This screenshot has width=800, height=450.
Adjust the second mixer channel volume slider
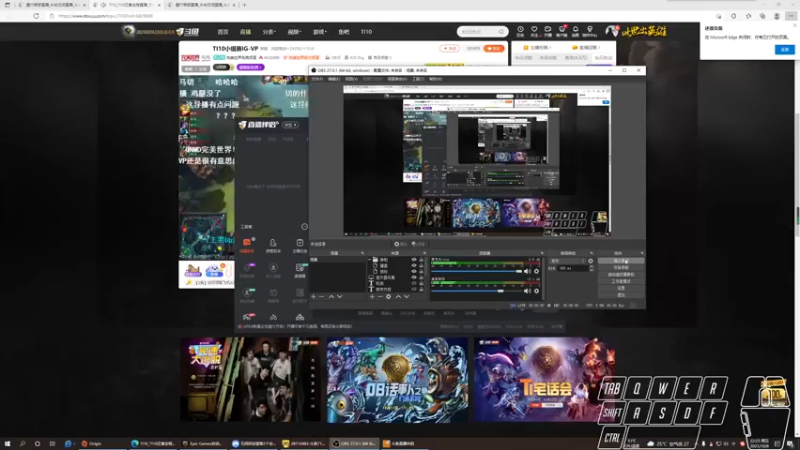501,291
